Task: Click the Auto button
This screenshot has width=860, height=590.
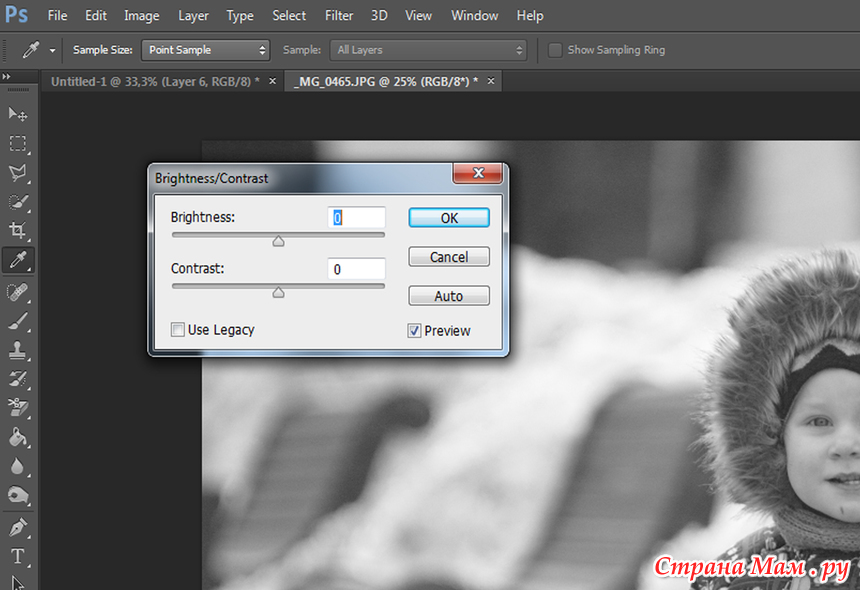Action: coord(449,296)
